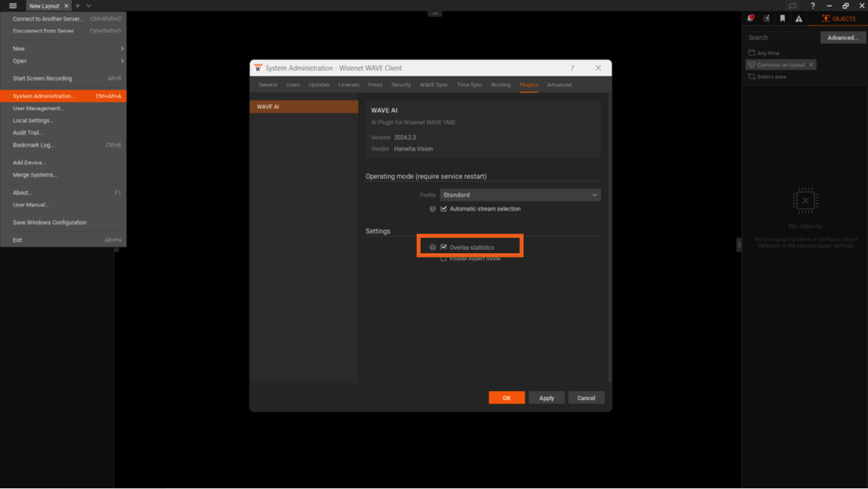Switch to Users tab
This screenshot has height=489, width=868.
pyautogui.click(x=292, y=85)
